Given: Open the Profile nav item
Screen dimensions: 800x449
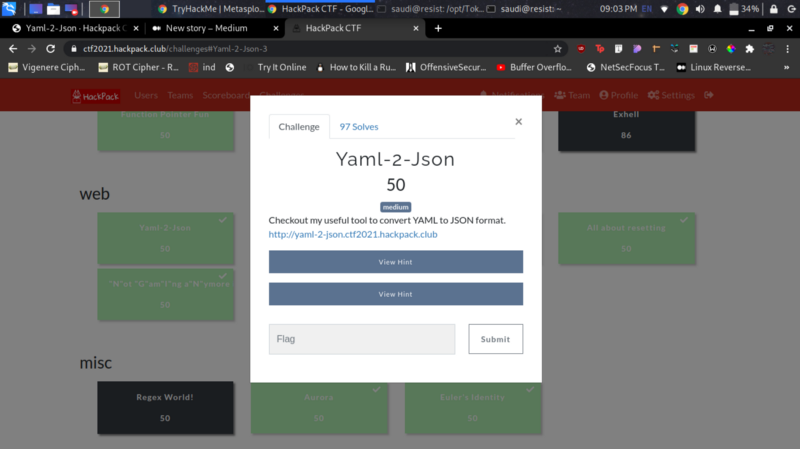Looking at the screenshot, I should coord(619,95).
